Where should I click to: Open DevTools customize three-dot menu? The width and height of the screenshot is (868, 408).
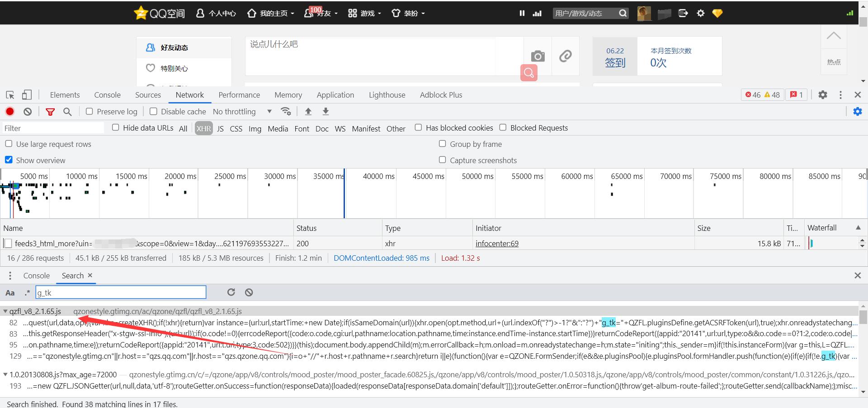coord(840,95)
